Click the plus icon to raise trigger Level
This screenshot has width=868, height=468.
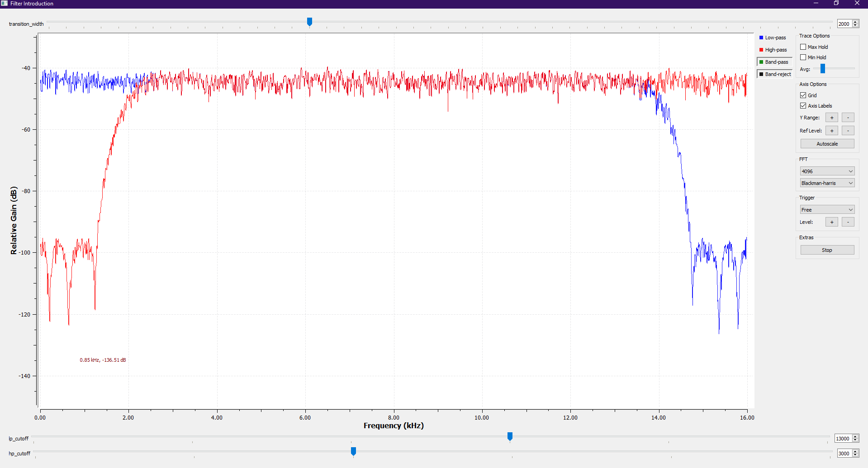[831, 222]
